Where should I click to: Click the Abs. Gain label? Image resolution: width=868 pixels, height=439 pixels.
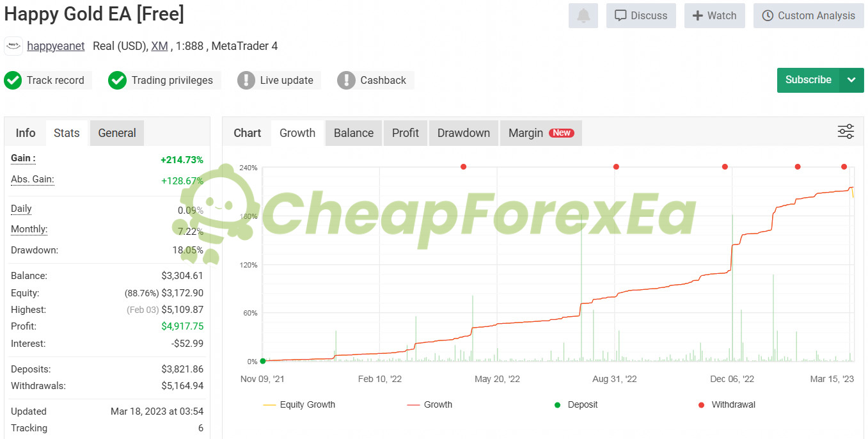(33, 179)
